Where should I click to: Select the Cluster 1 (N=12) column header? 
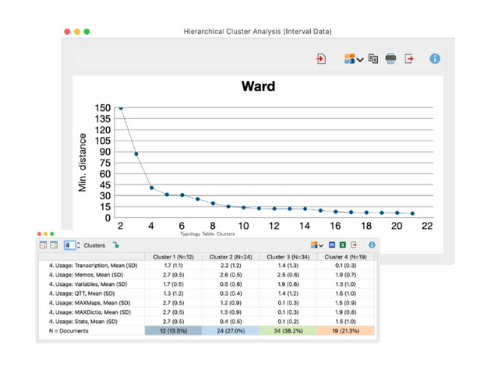[173, 257]
